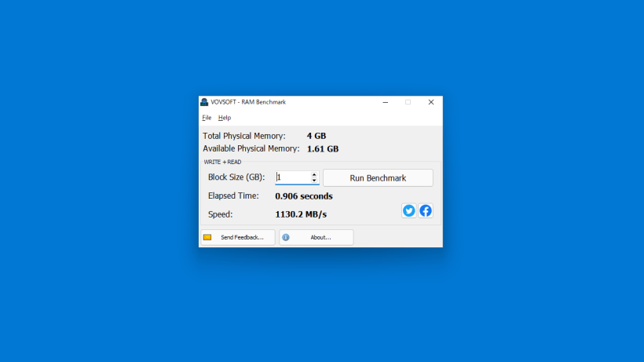Increase block size with up arrow

(x=314, y=174)
